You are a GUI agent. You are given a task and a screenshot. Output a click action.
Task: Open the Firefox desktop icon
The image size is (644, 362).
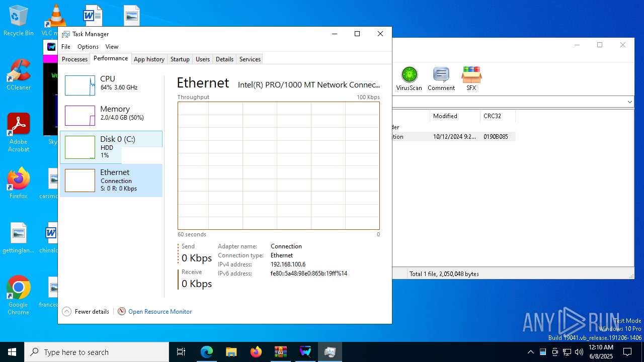tap(19, 184)
